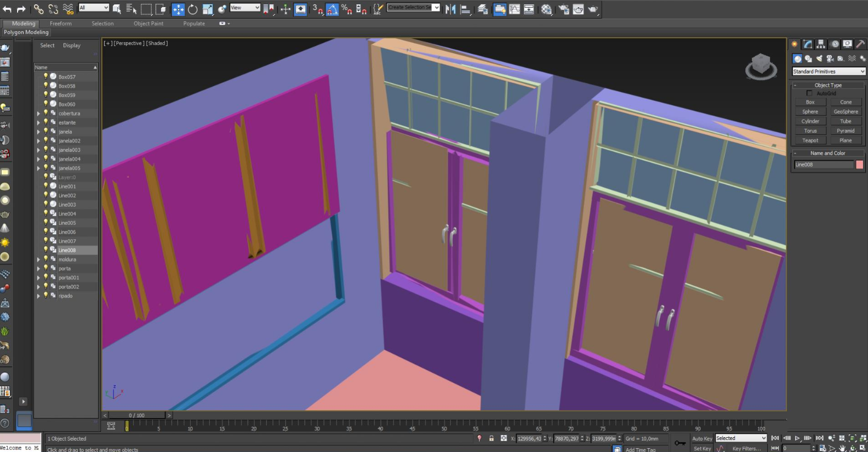The image size is (868, 452).
Task: Toggle visibility bulb for Line004
Action: [x=46, y=213]
